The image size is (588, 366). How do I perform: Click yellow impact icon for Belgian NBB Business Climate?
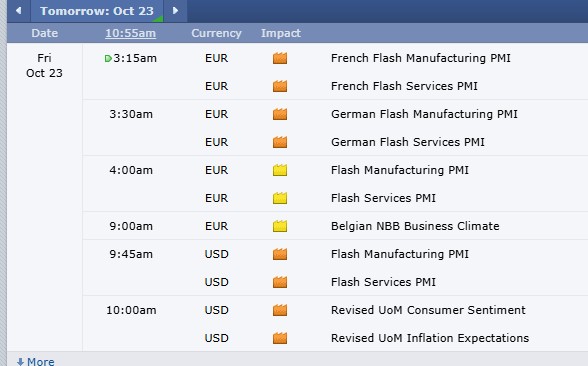point(280,226)
